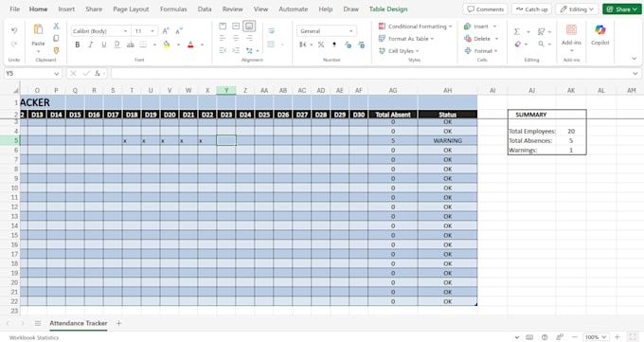The width and height of the screenshot is (644, 342).
Task: Click the Catch up button
Action: point(531,9)
